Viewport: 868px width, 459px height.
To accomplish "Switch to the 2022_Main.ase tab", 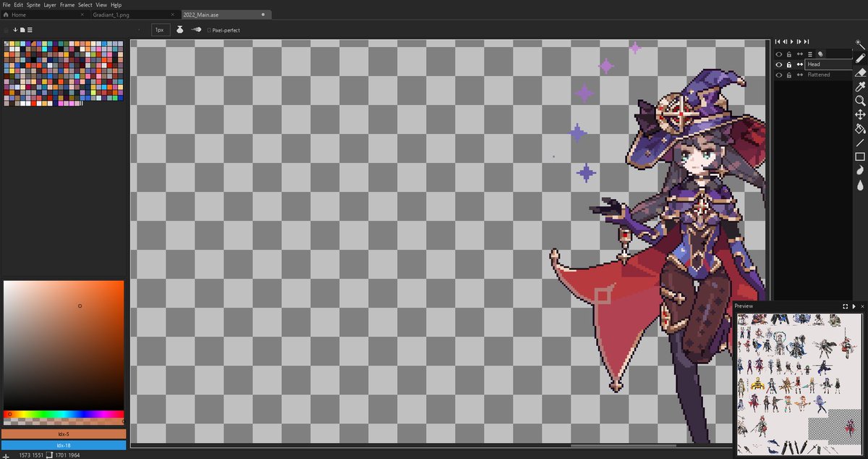I will [226, 14].
